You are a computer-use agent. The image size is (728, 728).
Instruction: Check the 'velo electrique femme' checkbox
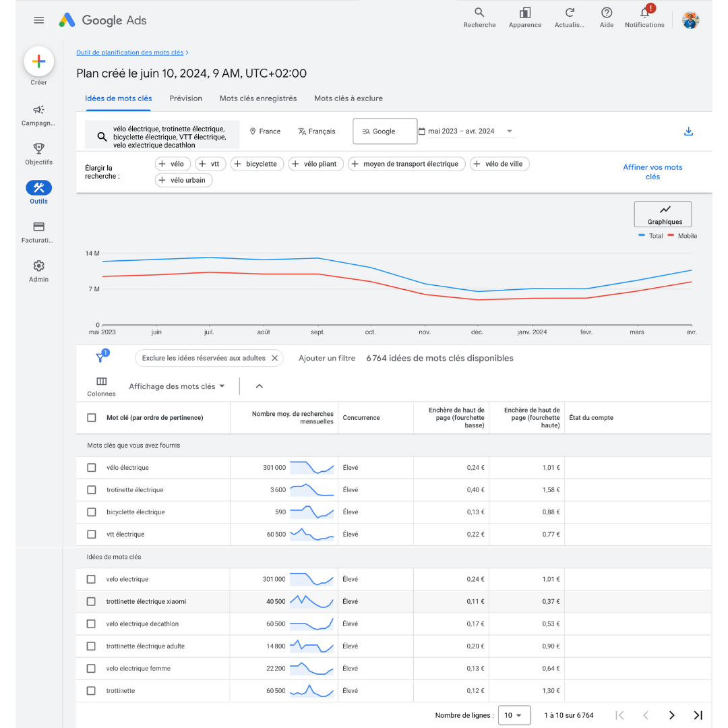click(x=91, y=668)
